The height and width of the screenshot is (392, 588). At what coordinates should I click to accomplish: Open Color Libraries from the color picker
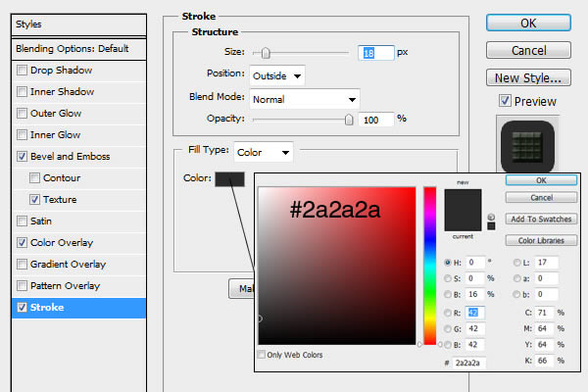coord(540,240)
